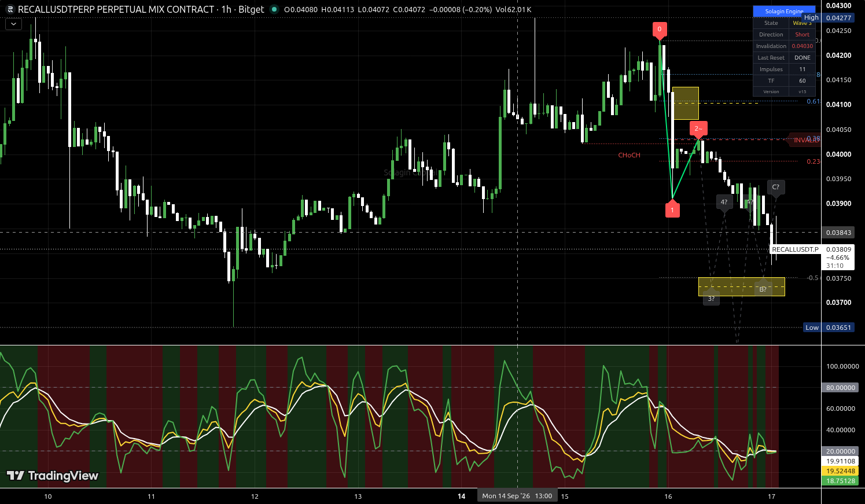Screen dimensions: 865x504
Task: Select the gray projected wave label '4?'
Action: (724, 202)
